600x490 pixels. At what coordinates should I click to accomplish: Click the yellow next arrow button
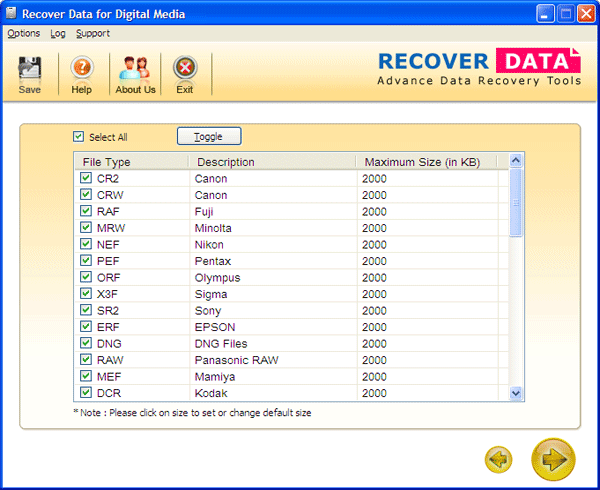click(x=553, y=459)
